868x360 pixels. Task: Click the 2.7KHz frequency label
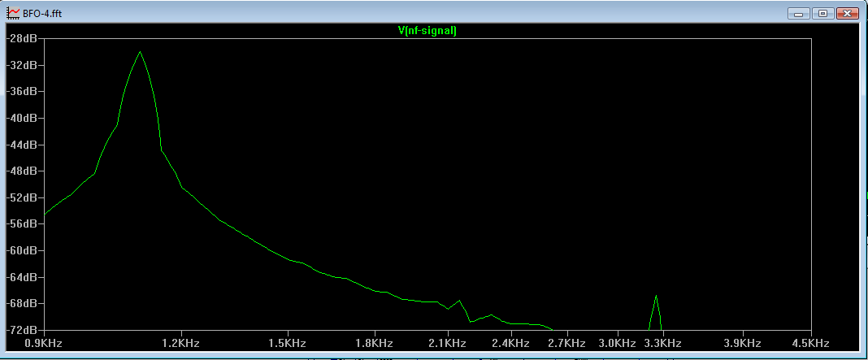567,344
